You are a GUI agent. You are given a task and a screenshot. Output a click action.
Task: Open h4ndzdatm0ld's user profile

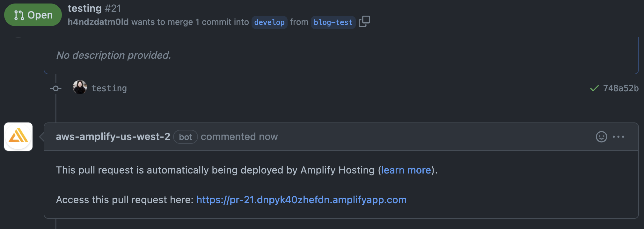[x=98, y=22]
